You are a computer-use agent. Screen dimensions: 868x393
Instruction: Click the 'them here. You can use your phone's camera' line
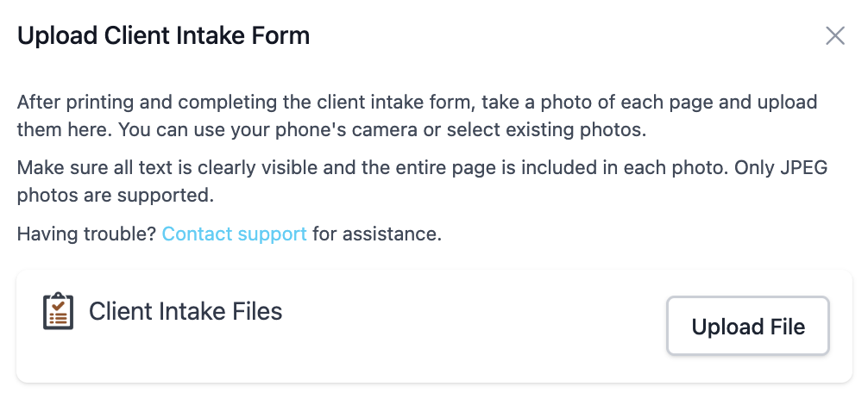[x=331, y=130]
